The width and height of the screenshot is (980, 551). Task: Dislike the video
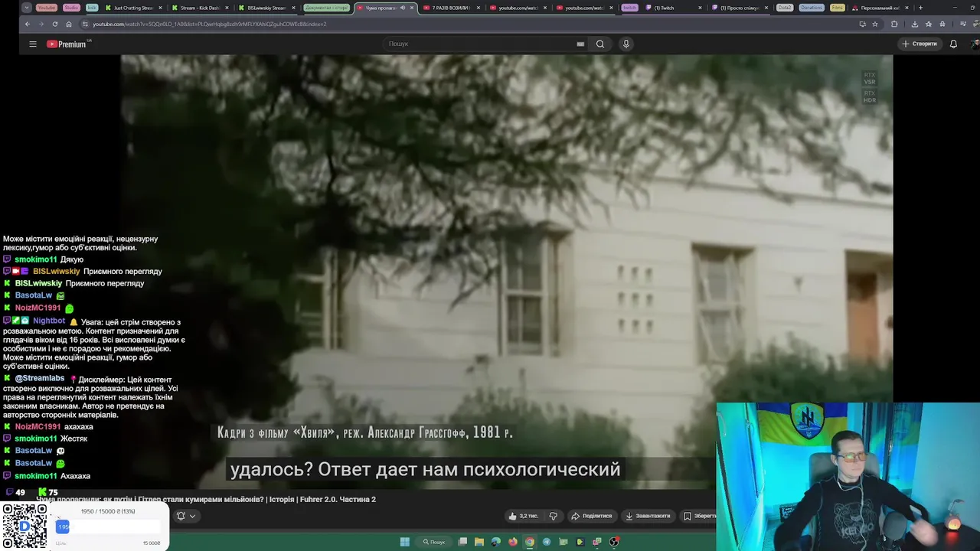(x=554, y=516)
